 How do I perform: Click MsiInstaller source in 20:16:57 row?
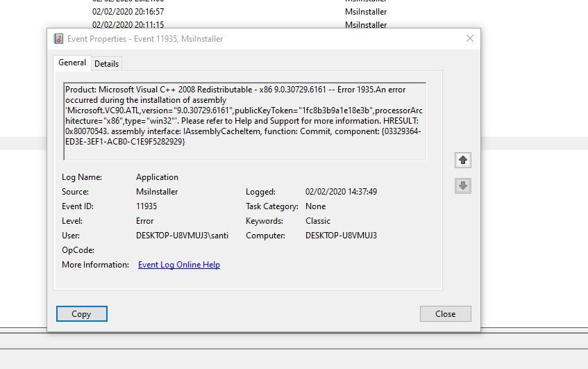[x=366, y=12]
